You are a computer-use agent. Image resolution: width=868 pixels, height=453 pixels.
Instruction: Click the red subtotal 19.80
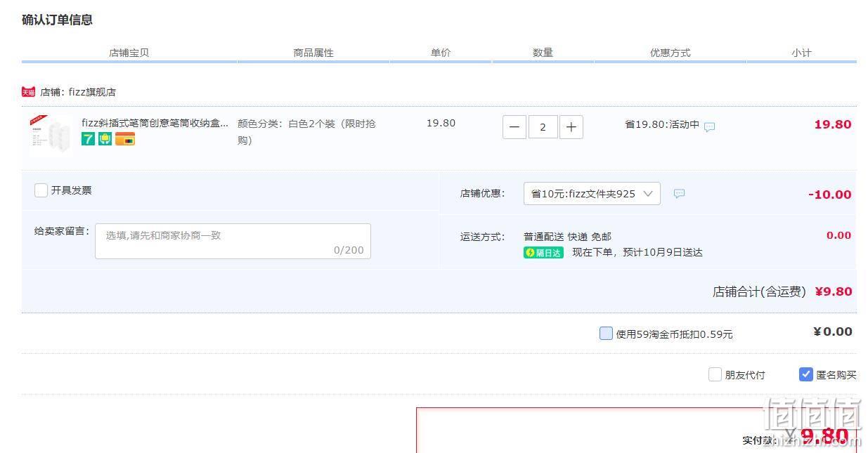[833, 124]
